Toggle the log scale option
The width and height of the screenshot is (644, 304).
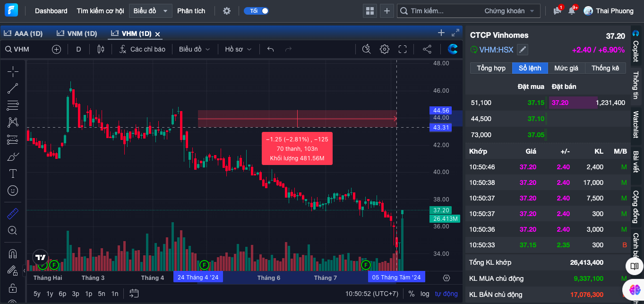(425, 294)
